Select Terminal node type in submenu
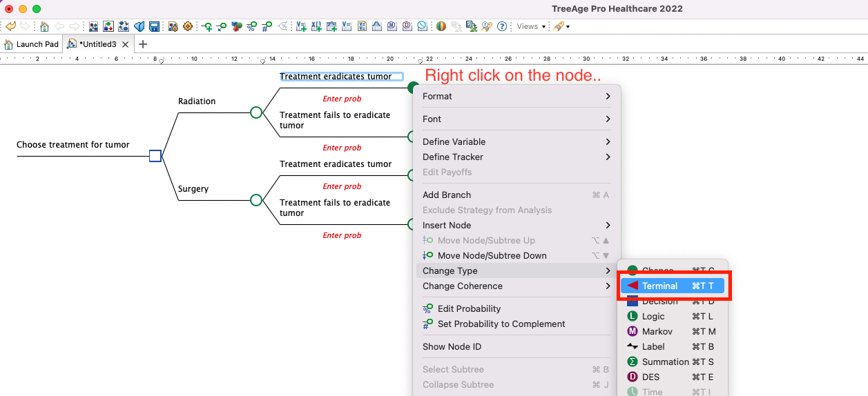 point(673,286)
